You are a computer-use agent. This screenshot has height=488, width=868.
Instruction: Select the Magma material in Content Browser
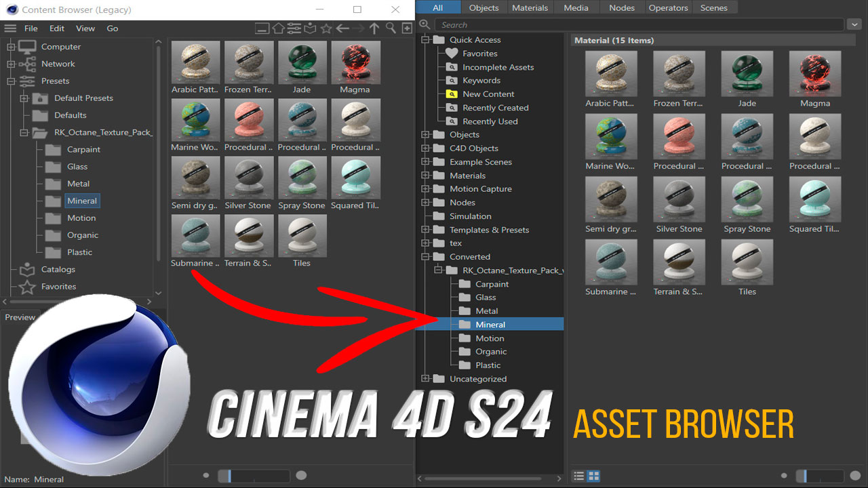[x=355, y=68]
